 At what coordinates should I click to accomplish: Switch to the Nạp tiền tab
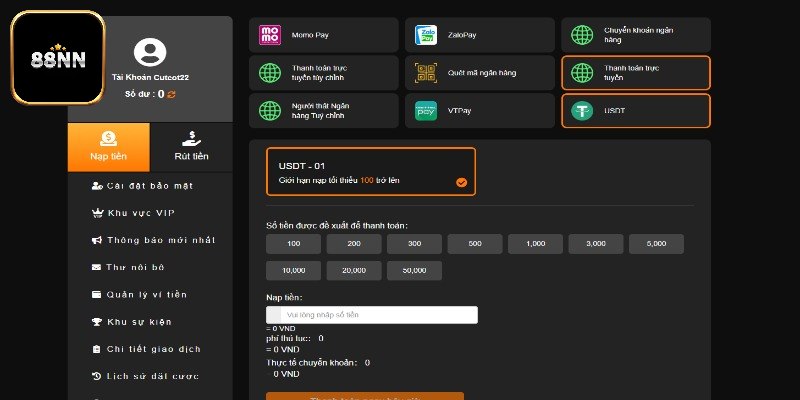coord(109,147)
